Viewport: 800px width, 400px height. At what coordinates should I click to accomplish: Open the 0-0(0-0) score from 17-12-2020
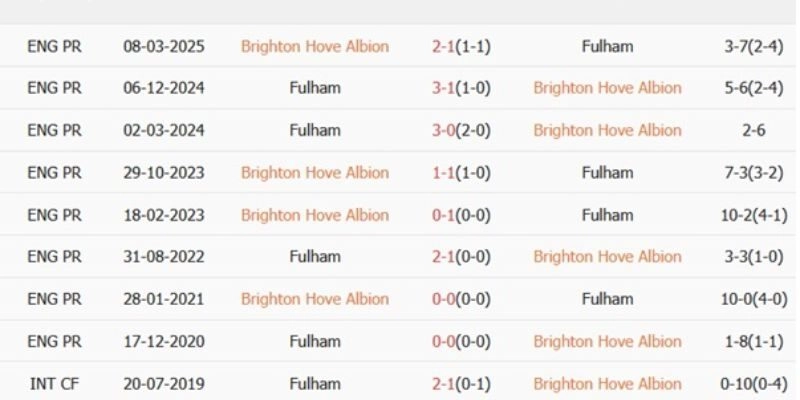click(461, 341)
